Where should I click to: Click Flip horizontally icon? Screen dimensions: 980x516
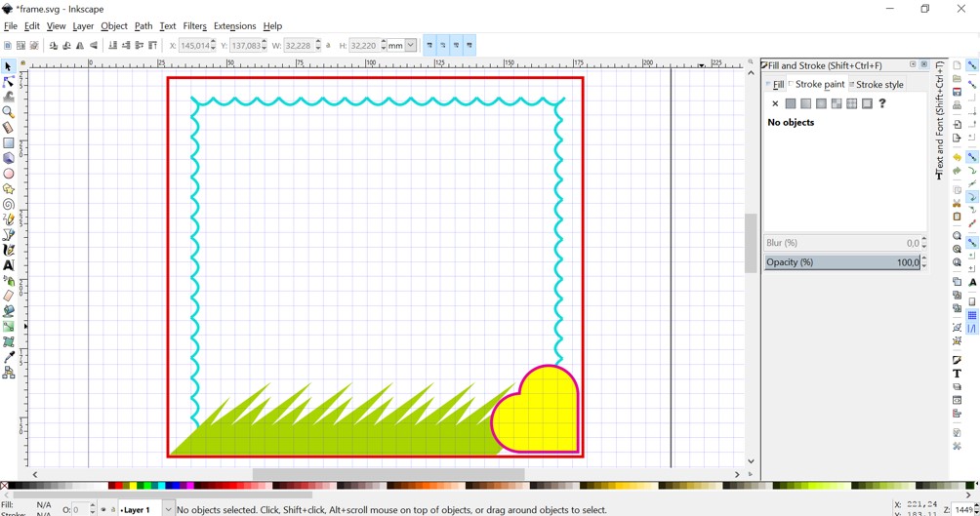pos(80,45)
